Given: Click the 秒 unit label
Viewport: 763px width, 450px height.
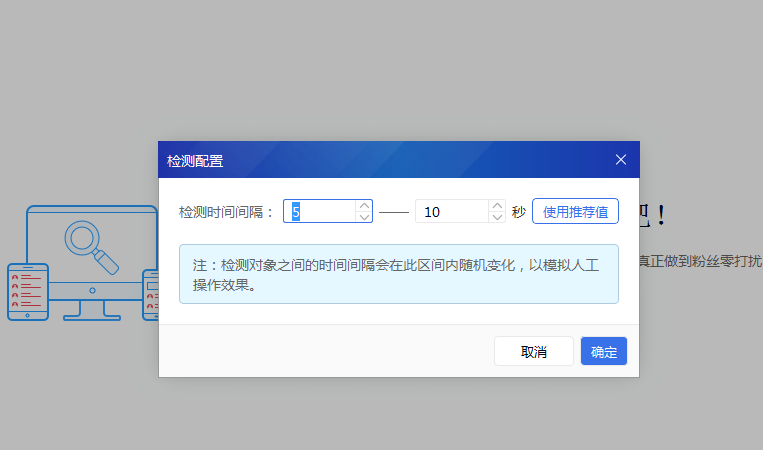Looking at the screenshot, I should tap(518, 212).
